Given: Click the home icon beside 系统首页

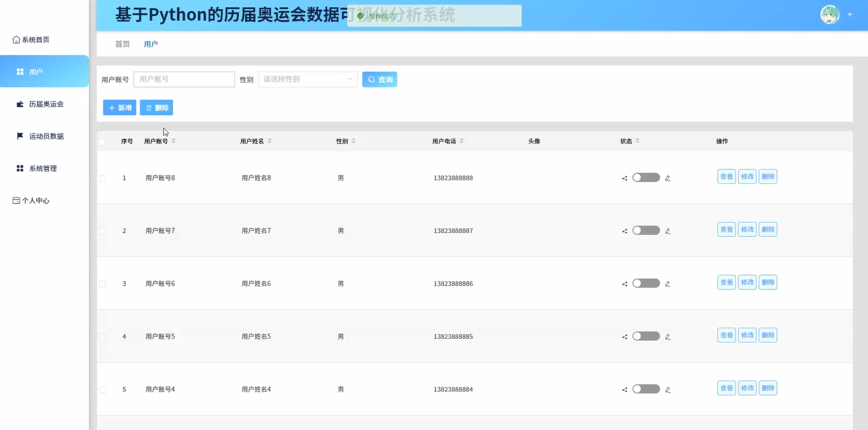Looking at the screenshot, I should (17, 40).
